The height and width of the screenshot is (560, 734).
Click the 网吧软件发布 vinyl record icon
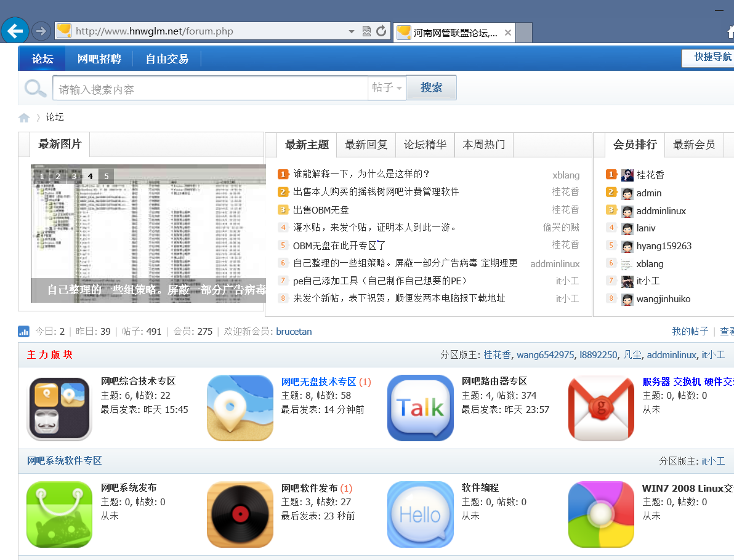click(x=240, y=514)
